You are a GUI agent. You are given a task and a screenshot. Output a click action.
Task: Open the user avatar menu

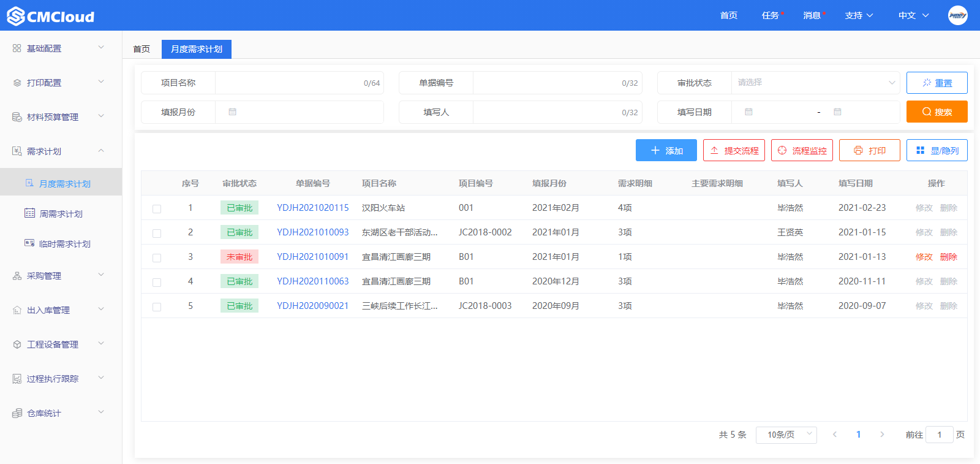tap(957, 15)
